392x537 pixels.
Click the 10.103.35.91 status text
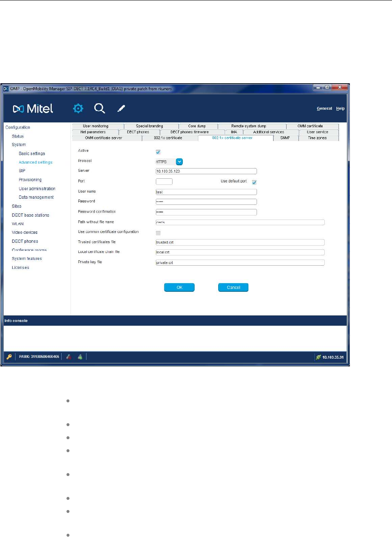click(x=333, y=357)
